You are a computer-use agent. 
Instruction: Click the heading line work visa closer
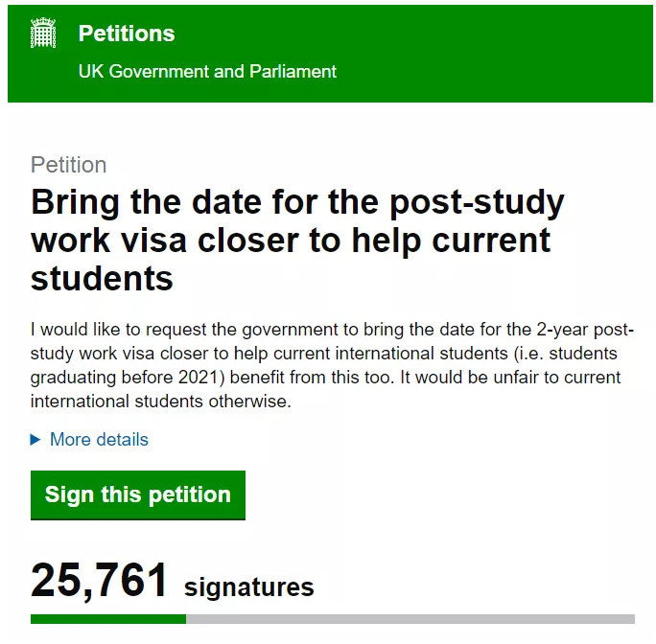tap(291, 241)
